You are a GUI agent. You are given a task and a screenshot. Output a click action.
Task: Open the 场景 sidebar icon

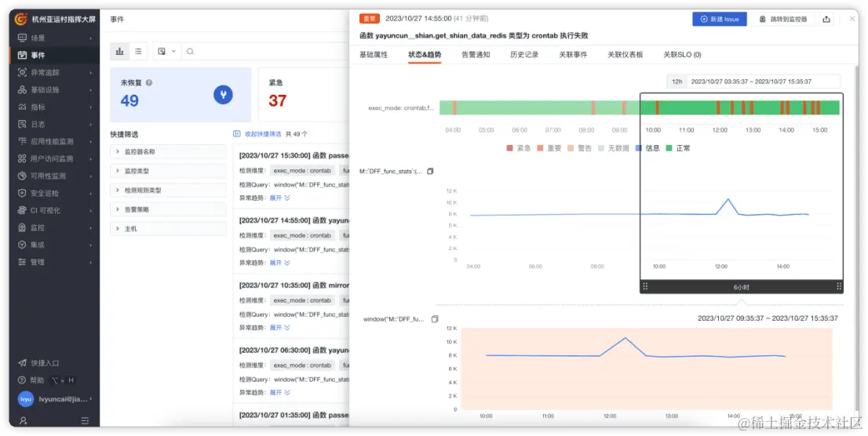pos(22,38)
